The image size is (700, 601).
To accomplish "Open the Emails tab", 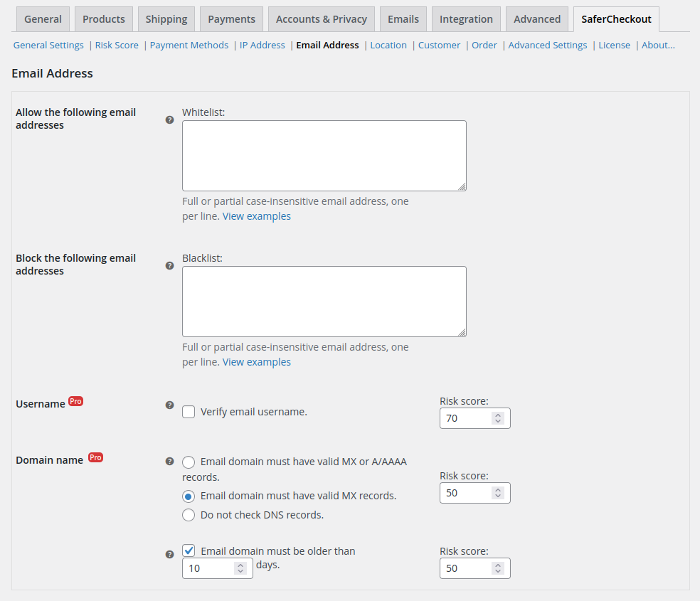I will pos(403,19).
